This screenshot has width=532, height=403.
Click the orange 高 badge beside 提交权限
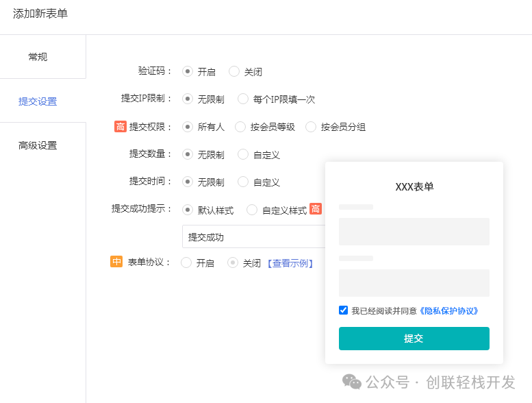120,127
